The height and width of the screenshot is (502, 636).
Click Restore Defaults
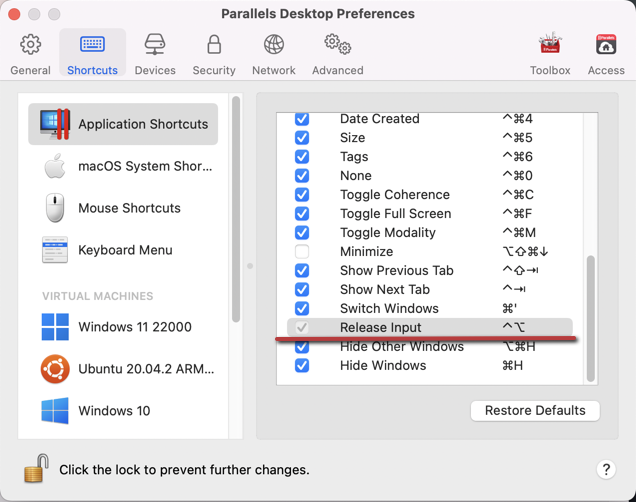pos(535,411)
